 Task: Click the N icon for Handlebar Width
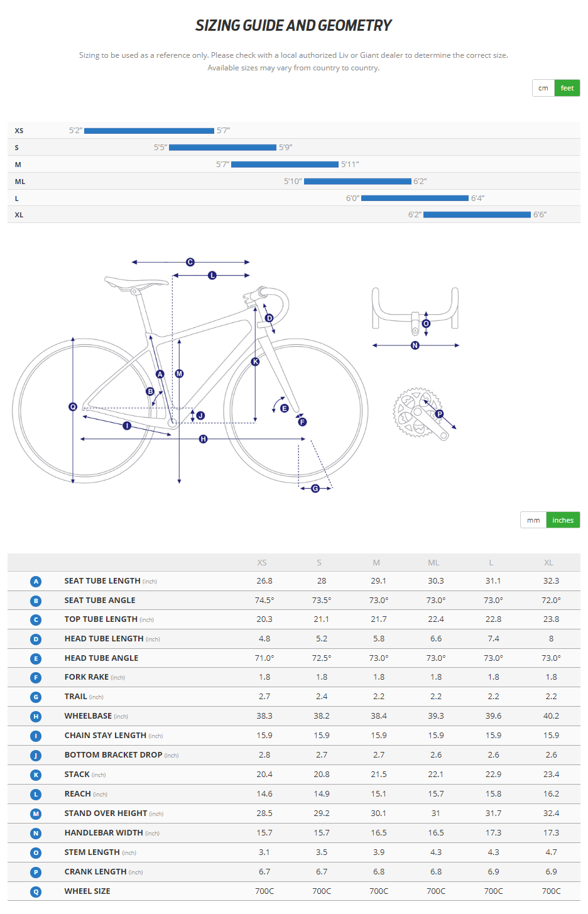36,834
